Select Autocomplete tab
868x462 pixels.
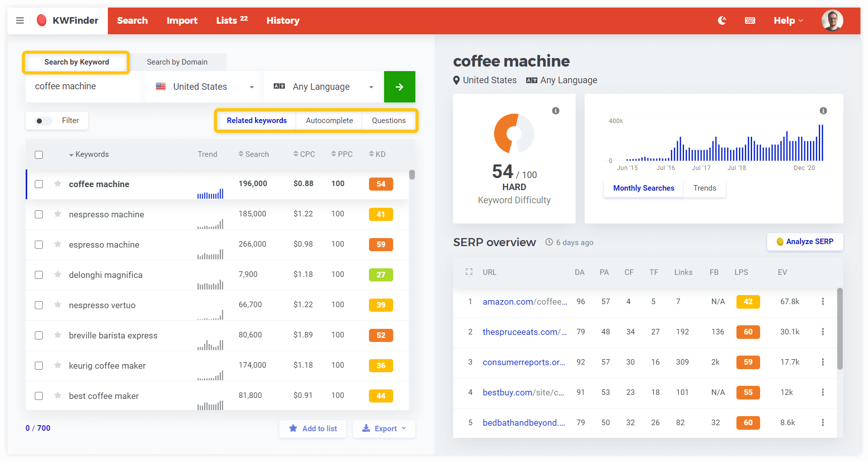[329, 121]
